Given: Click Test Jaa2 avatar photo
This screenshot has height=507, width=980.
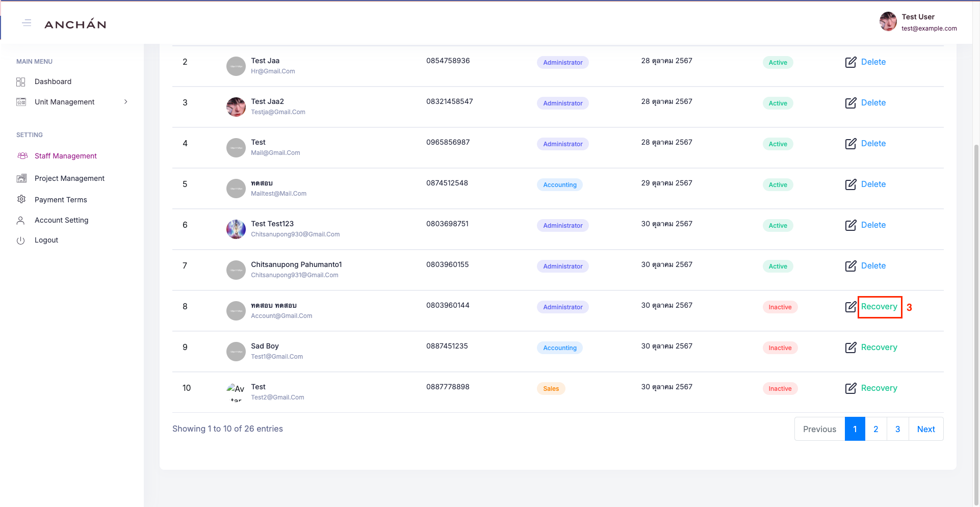Looking at the screenshot, I should coord(236,107).
